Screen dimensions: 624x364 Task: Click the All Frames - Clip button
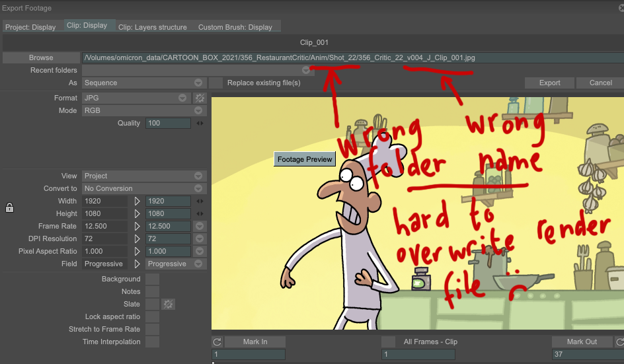tap(430, 342)
